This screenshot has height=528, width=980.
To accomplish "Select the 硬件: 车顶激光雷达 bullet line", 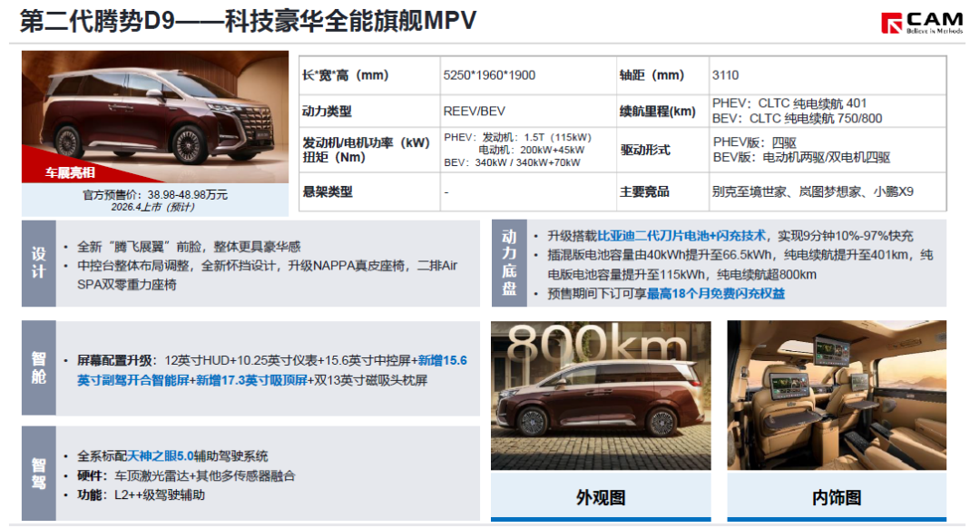I will (x=186, y=476).
